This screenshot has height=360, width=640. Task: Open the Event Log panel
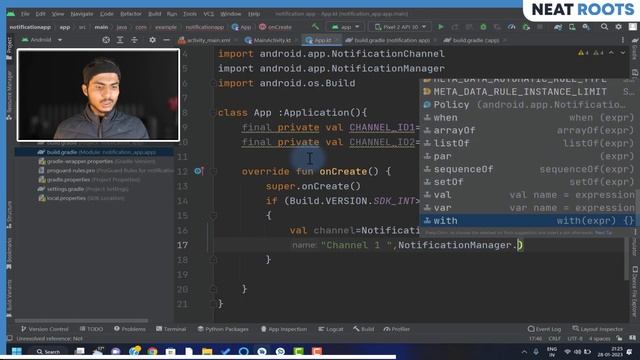point(544,329)
